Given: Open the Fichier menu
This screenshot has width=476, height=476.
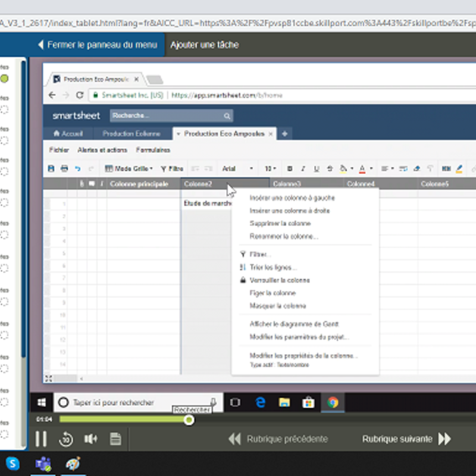Looking at the screenshot, I should 59,150.
